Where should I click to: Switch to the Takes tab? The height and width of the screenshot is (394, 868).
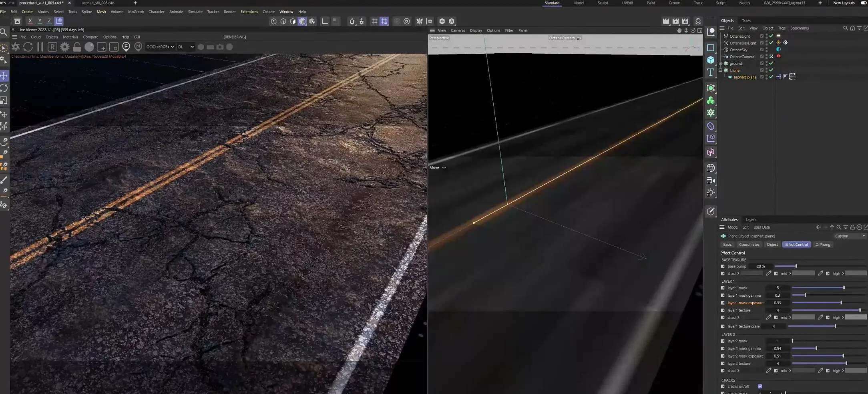click(x=746, y=20)
